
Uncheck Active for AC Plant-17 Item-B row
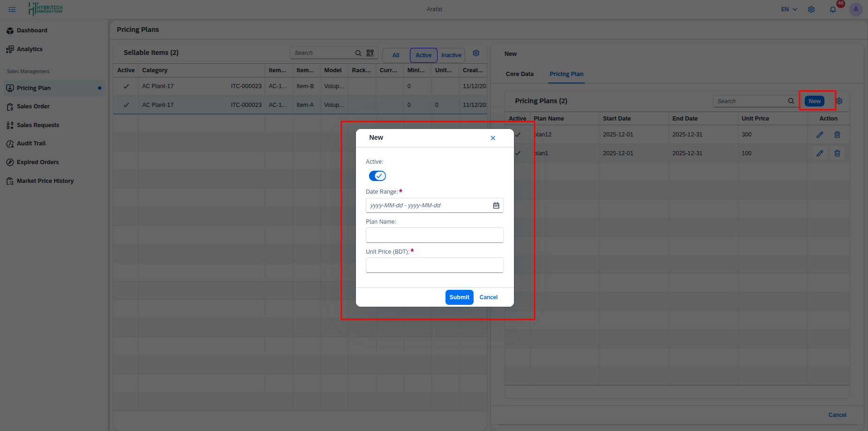(x=125, y=86)
